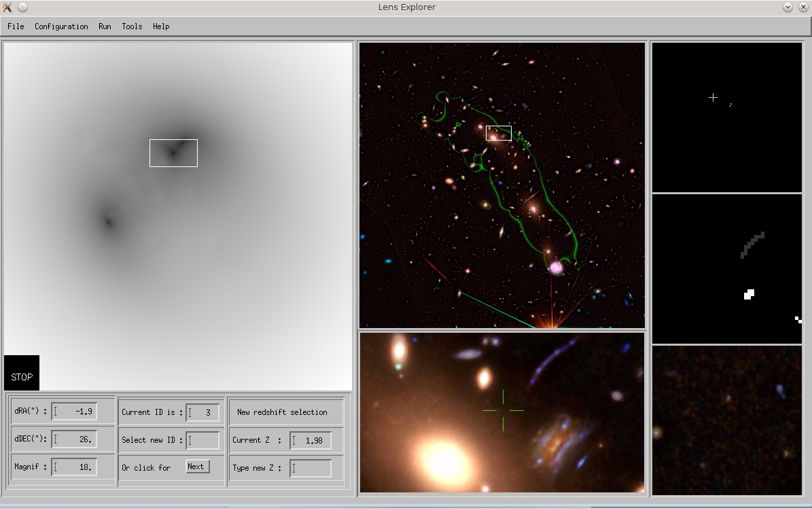Focus the Type new Z field
Image resolution: width=812 pixels, height=508 pixels.
[311, 468]
